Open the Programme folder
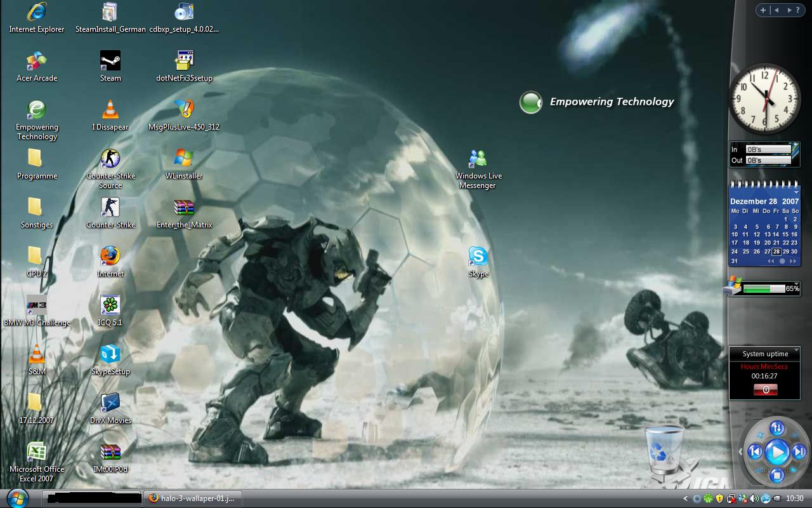This screenshot has width=812, height=508. coord(36,164)
